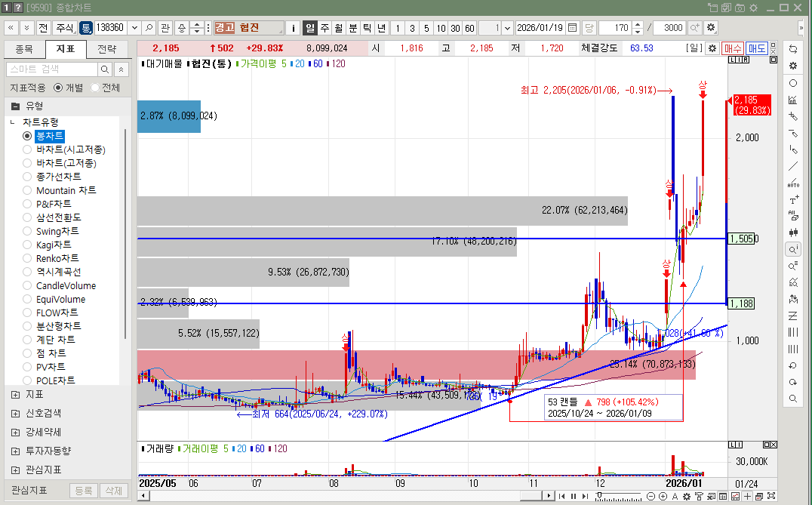Click the 삭제 button
The width and height of the screenshot is (812, 505).
click(x=113, y=490)
